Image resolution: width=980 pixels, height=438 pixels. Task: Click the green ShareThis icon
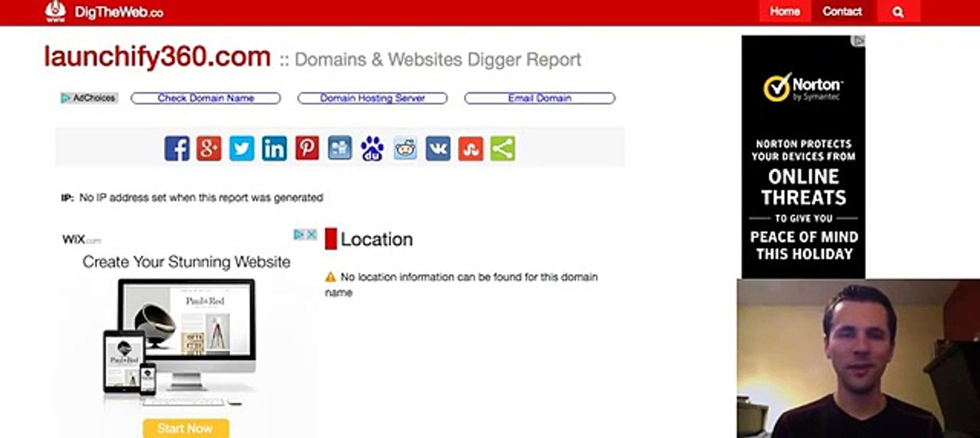coord(502,148)
